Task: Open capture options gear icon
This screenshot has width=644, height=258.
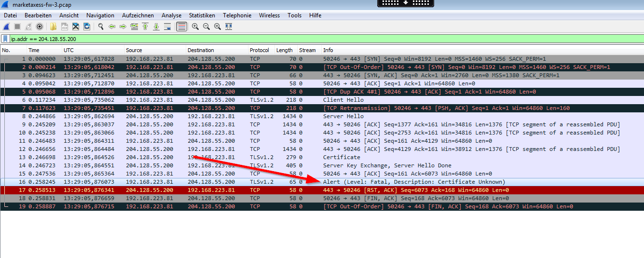Action: click(x=40, y=27)
